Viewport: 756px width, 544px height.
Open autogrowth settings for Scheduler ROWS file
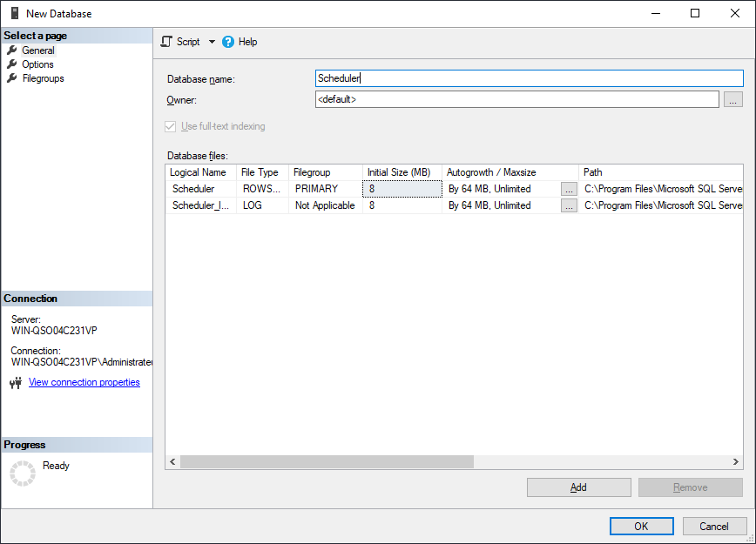569,189
